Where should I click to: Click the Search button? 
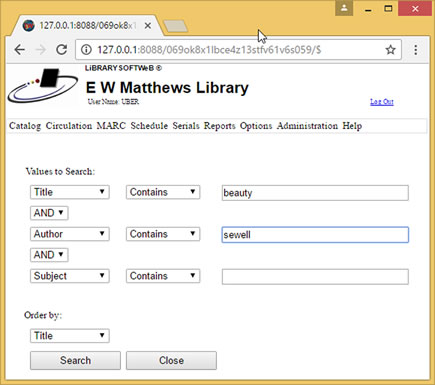point(75,360)
